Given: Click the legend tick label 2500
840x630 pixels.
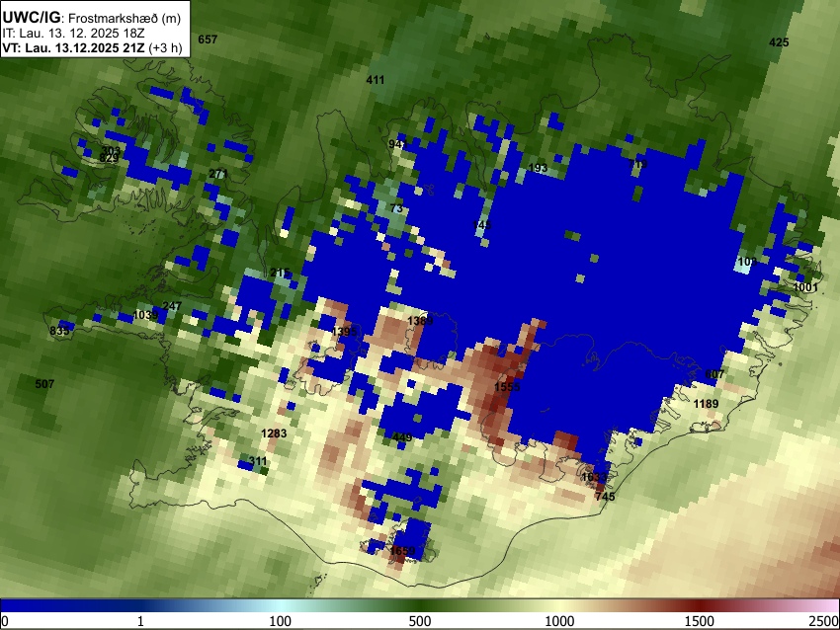Looking at the screenshot, I should coord(824,621).
